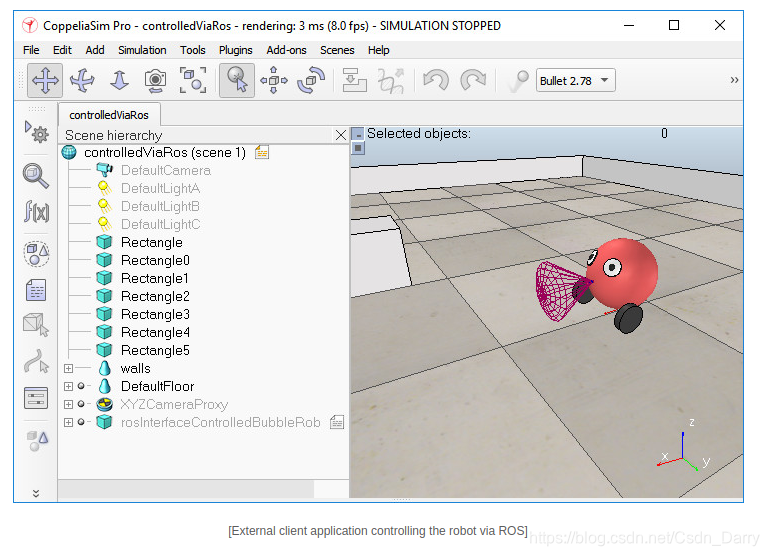Screen dimensions: 769x556
Task: Open the Add menu
Action: (95, 50)
